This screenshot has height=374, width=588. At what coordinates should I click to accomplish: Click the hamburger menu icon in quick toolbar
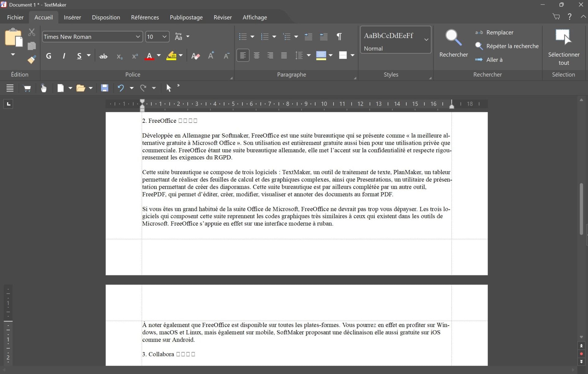click(10, 88)
